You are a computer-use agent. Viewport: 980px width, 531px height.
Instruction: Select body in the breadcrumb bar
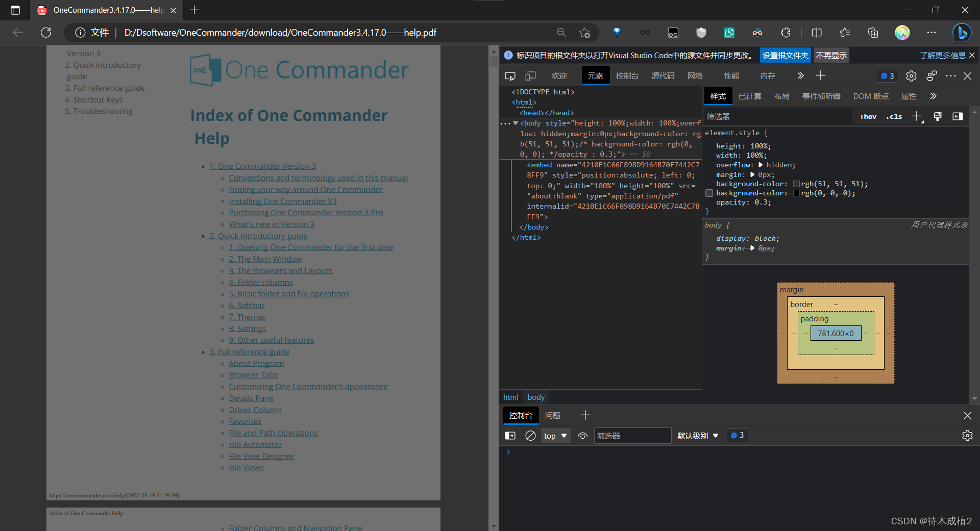coord(536,397)
